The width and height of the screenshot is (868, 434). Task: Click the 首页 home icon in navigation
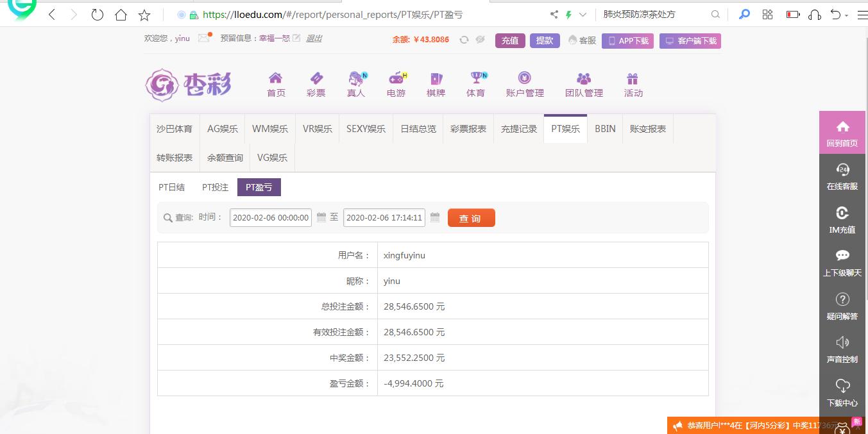[x=275, y=79]
